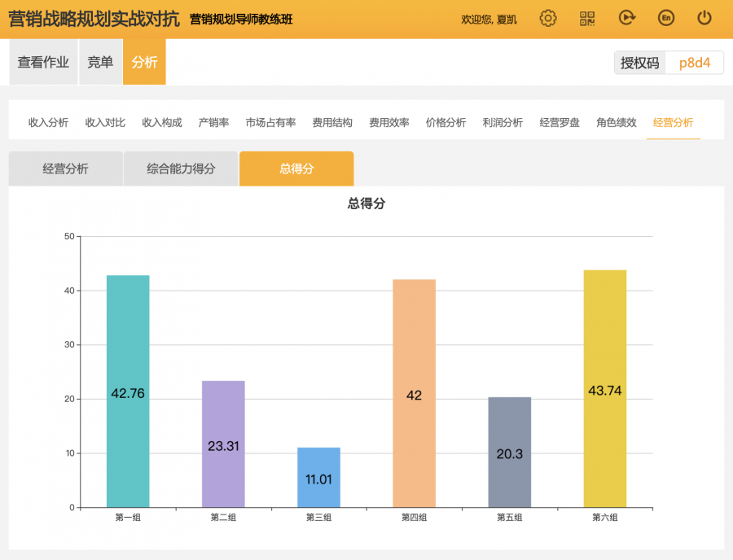Open 收入分析 analysis menu item
This screenshot has height=560, width=733.
pos(48,123)
